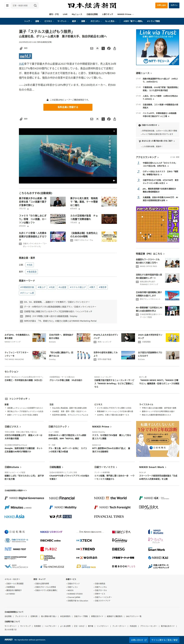This screenshot has width=184, height=644.
Task: Click 有料会員に登録する orange button
Action: pos(68,107)
